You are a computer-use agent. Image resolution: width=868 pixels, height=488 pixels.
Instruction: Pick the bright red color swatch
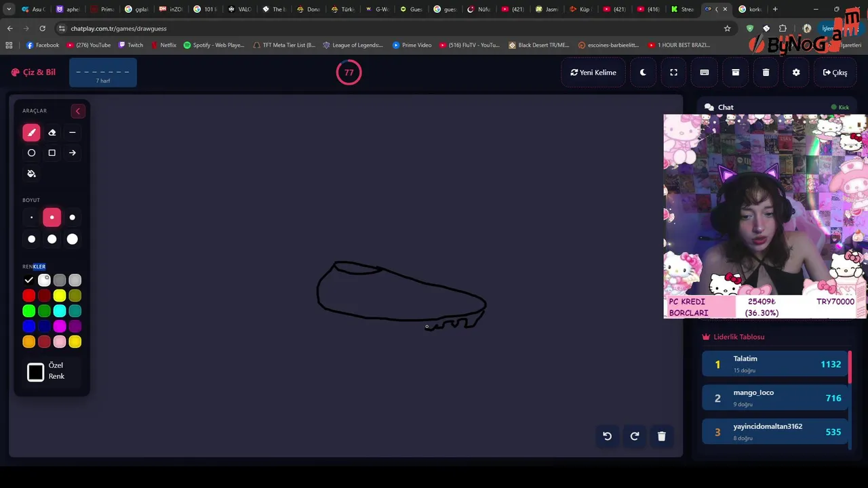[x=28, y=296]
